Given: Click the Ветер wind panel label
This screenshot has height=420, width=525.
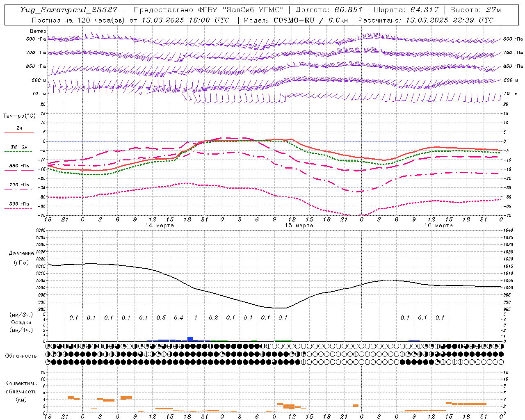Looking at the screenshot, I should click(x=38, y=31).
